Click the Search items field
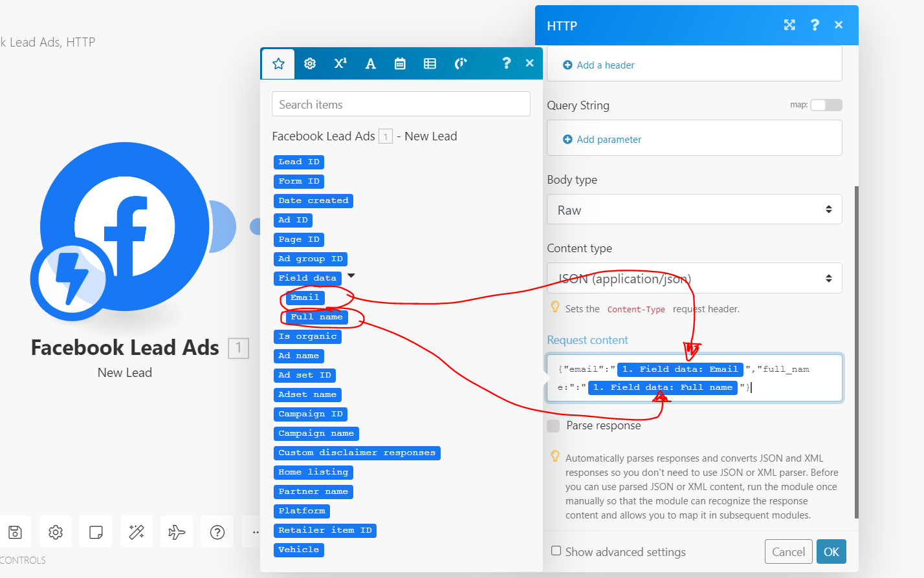The image size is (924, 578). [401, 104]
